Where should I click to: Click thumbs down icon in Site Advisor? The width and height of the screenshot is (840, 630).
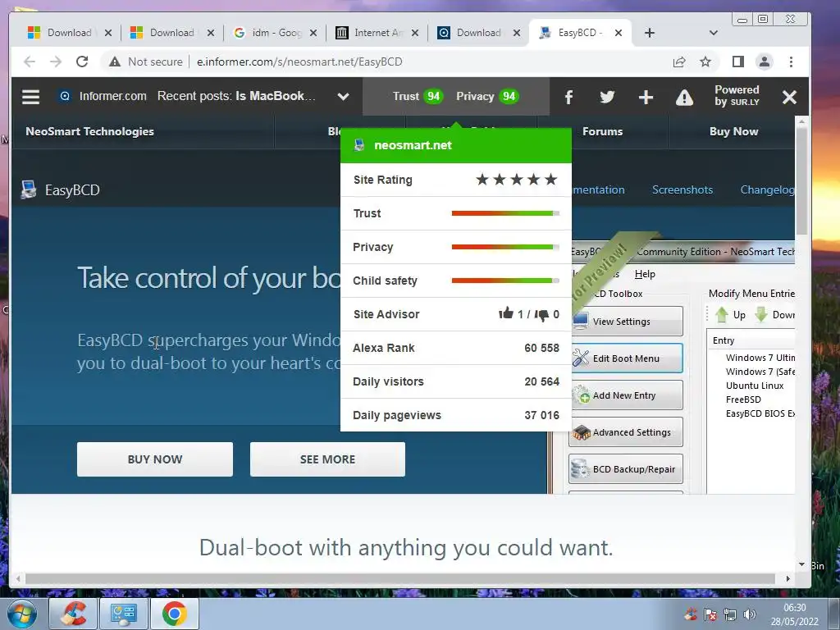pos(541,314)
